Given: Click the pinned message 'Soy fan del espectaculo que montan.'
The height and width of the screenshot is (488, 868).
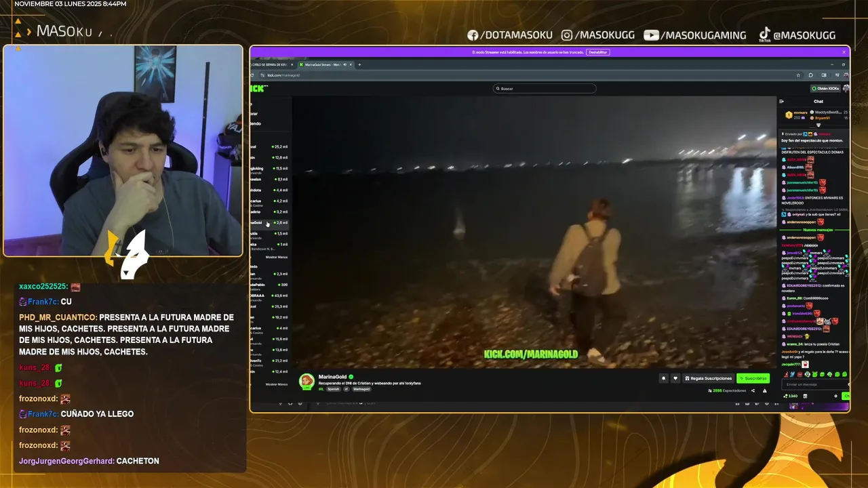Looking at the screenshot, I should click(x=812, y=140).
